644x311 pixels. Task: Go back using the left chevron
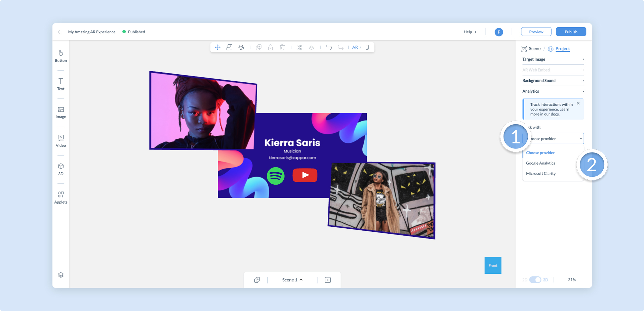(x=59, y=32)
